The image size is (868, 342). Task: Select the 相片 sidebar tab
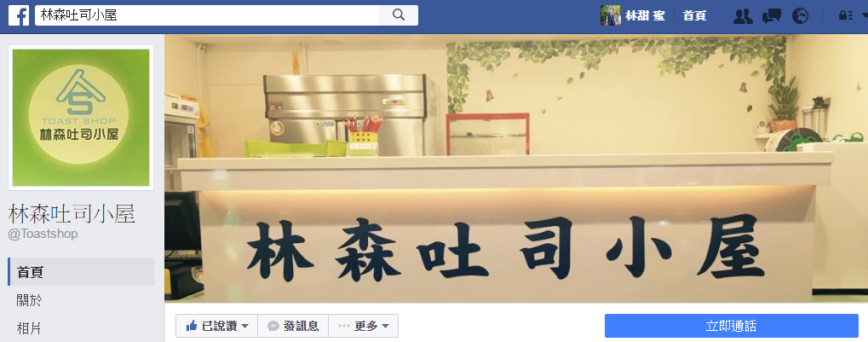81,328
